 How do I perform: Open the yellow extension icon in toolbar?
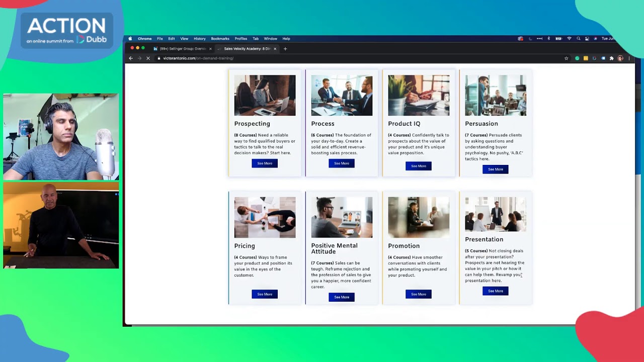pos(586,58)
